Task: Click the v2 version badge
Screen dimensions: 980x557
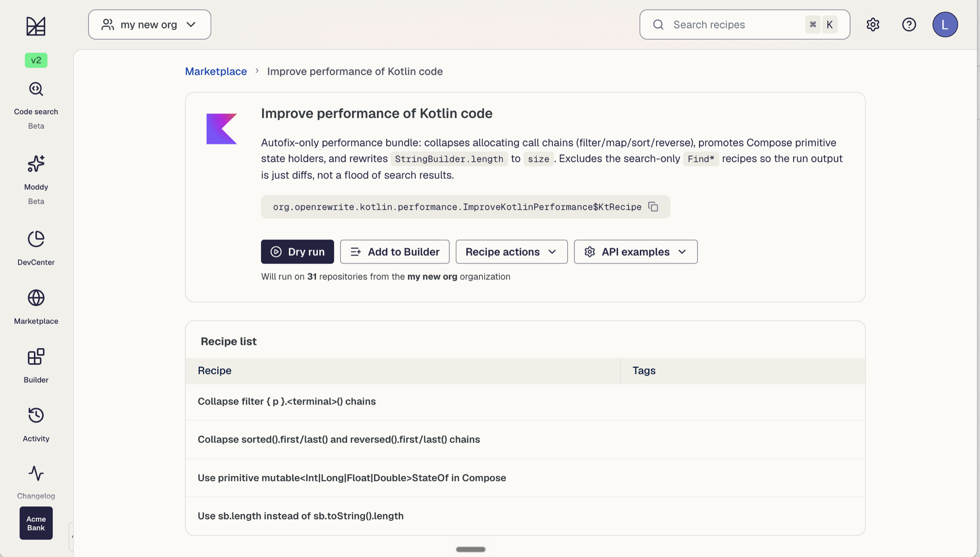Action: [36, 60]
